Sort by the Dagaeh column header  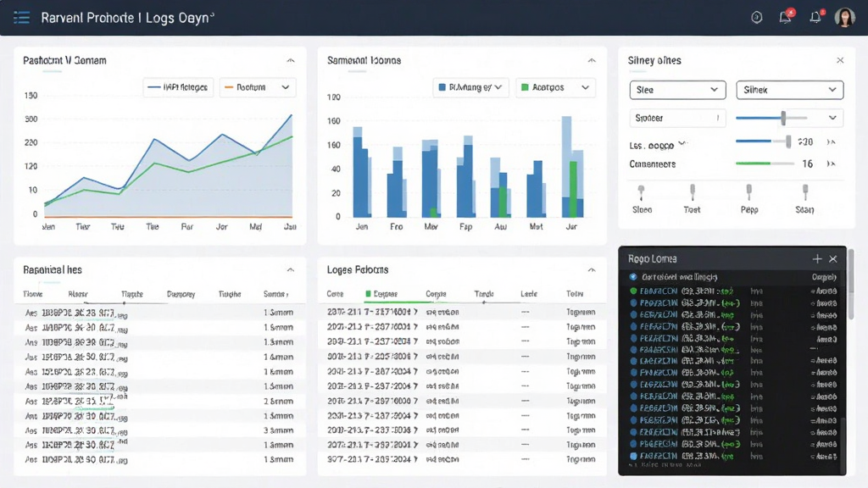point(824,277)
